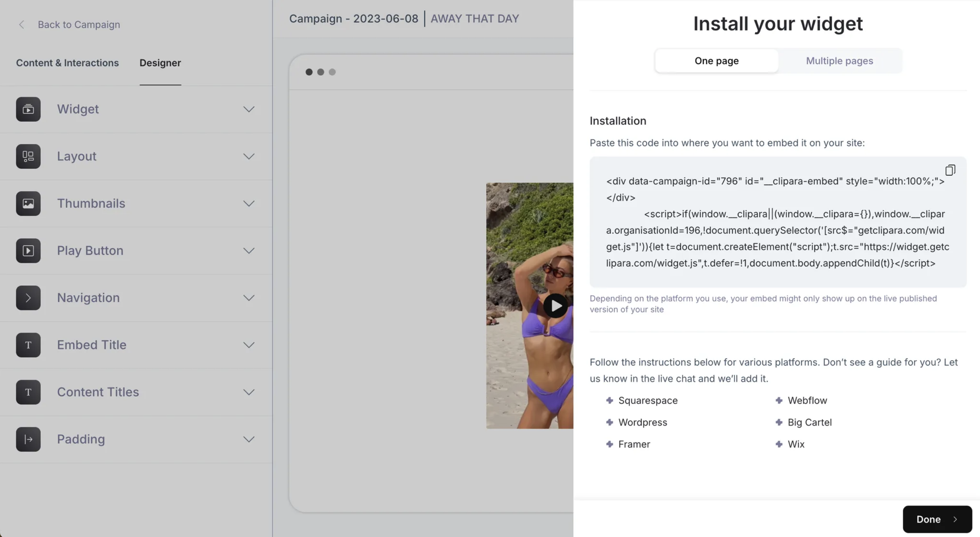The height and width of the screenshot is (537, 980).
Task: Click the Install your widget heading
Action: pyautogui.click(x=778, y=23)
